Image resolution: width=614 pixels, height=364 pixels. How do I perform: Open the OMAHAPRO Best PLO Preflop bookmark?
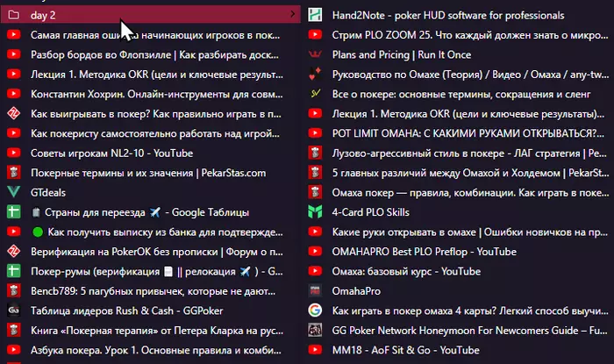click(x=458, y=251)
